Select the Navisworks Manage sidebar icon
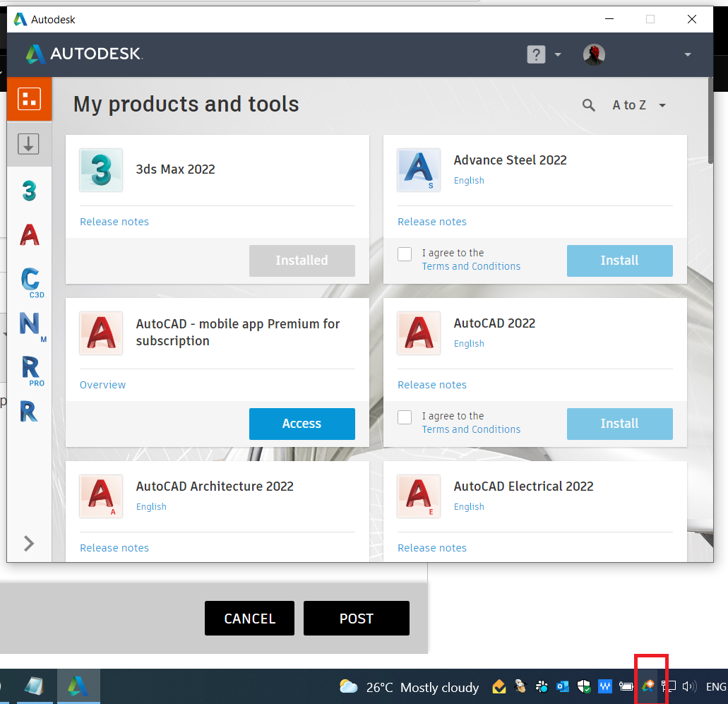 tap(30, 326)
